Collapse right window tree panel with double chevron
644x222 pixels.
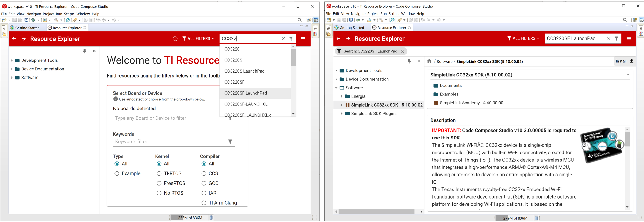(x=419, y=61)
